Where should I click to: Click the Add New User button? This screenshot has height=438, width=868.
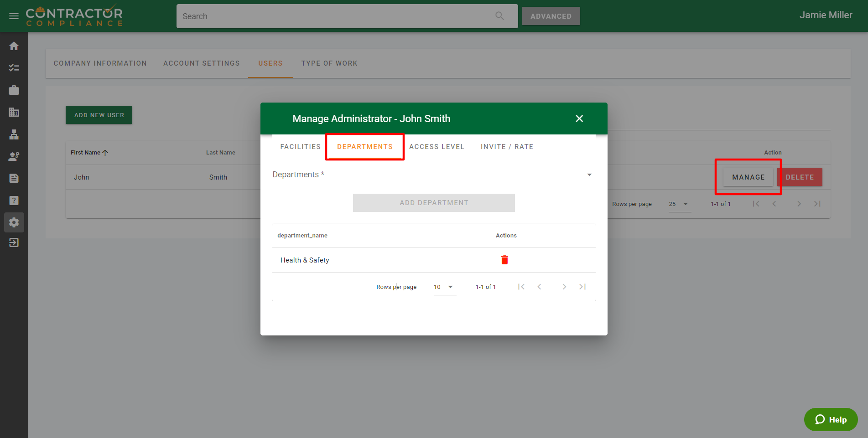[x=99, y=115]
